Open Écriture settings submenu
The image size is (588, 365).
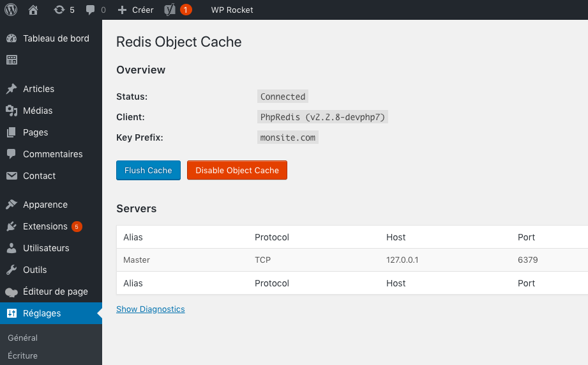point(22,355)
